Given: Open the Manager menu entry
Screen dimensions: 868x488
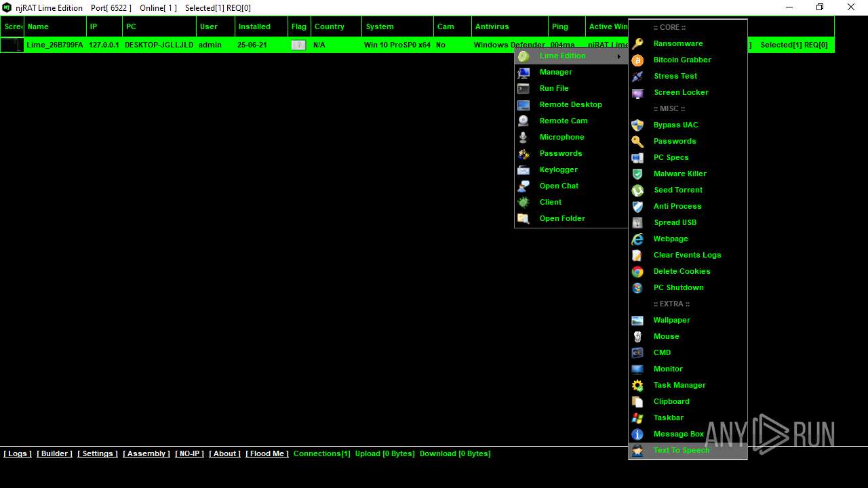Looking at the screenshot, I should 571,72.
